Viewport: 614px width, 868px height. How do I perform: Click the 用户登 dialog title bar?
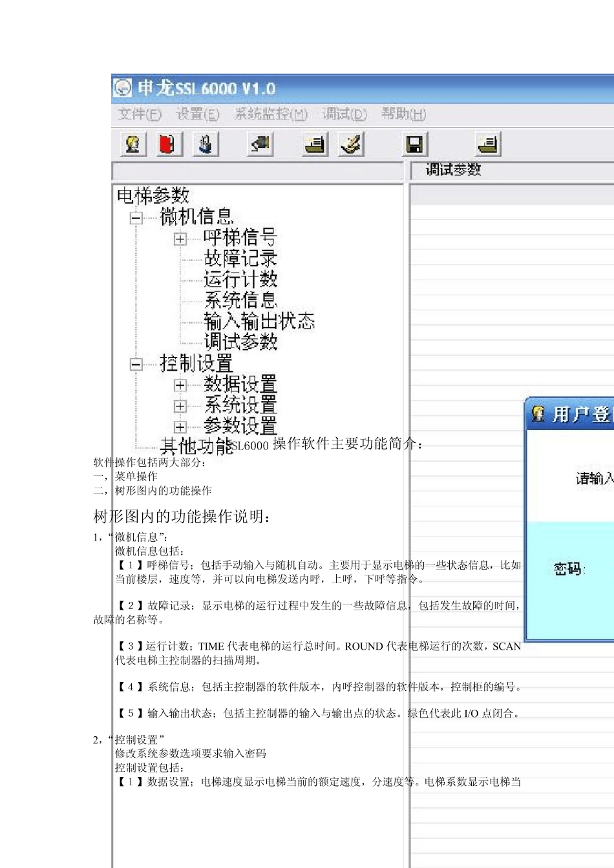pos(569,414)
